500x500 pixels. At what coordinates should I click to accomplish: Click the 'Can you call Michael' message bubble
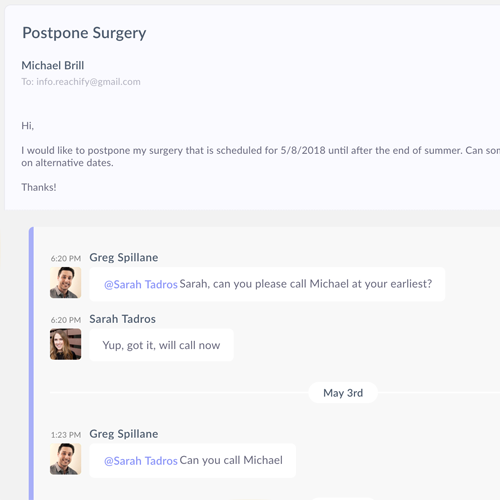click(193, 460)
